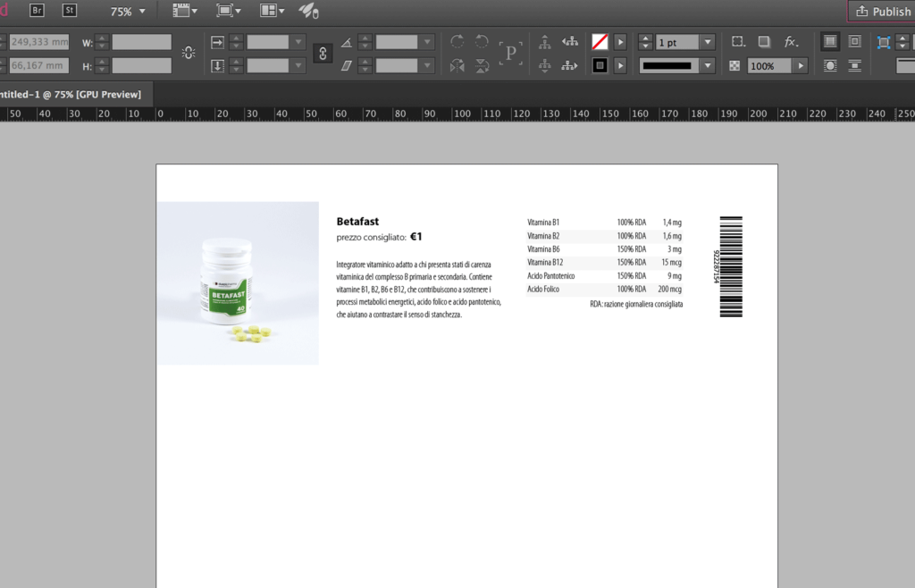Open the Rotation Angle dropdown arrow
The width and height of the screenshot is (915, 588).
click(x=427, y=42)
